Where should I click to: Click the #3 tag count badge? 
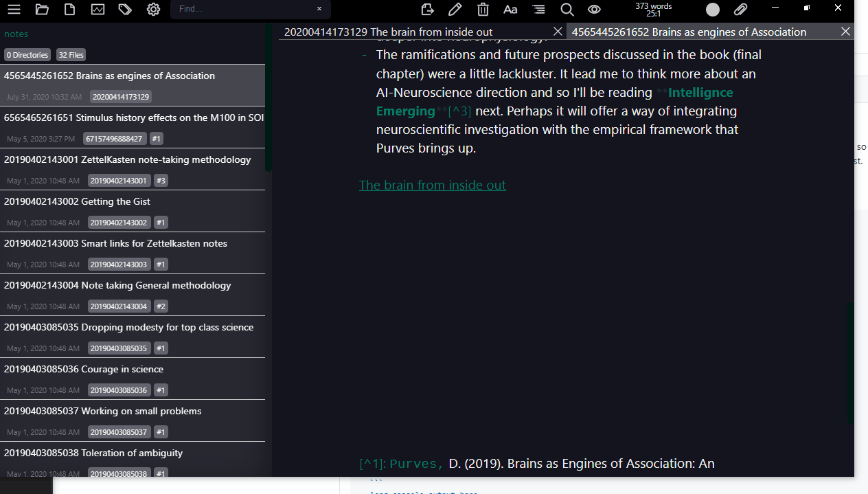[161, 181]
